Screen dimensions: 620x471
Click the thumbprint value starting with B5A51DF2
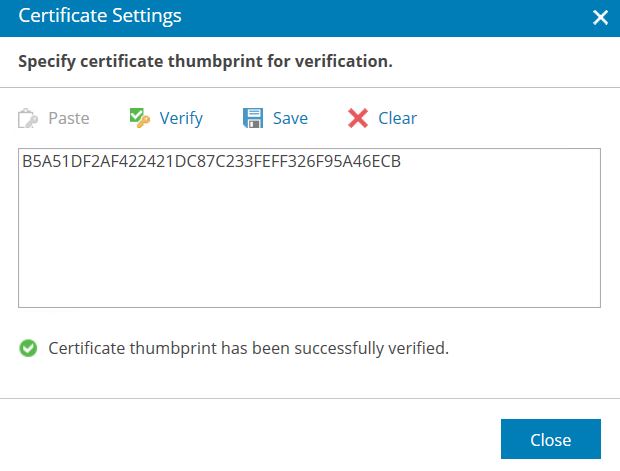click(211, 161)
